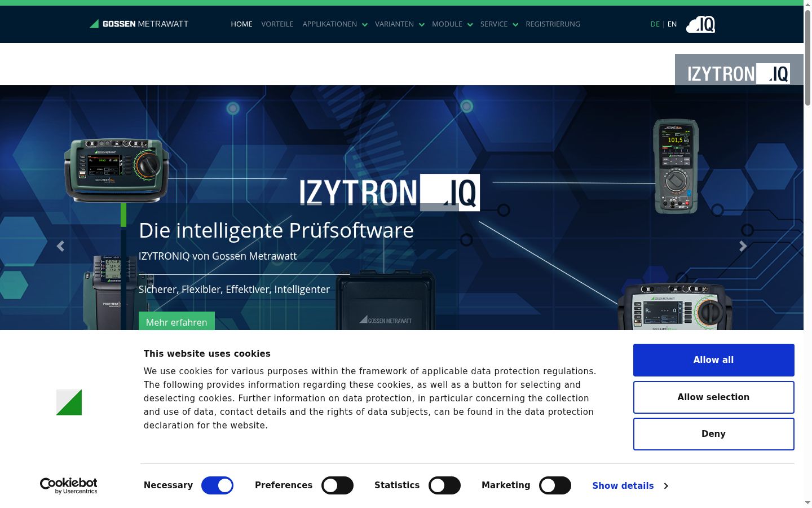Go to previous slide with left arrow
Viewport: 812px width, 508px height.
(x=60, y=246)
